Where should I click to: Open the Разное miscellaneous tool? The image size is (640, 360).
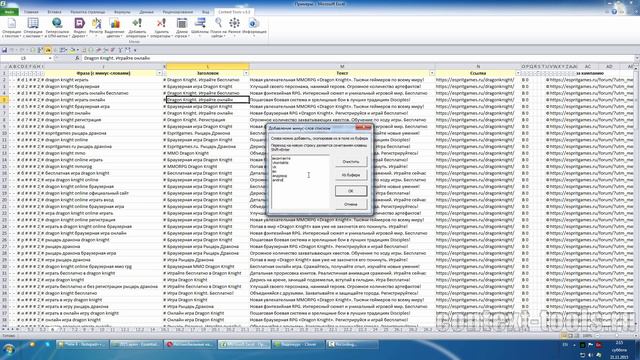[234, 28]
